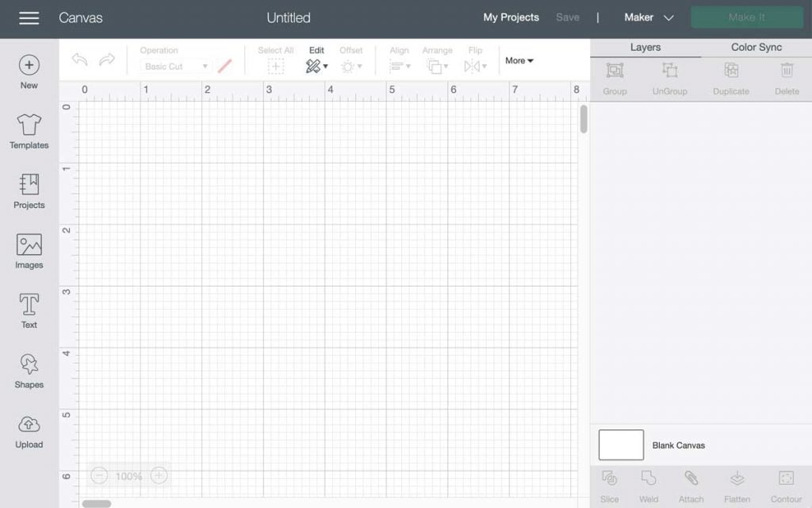Open the Basic Cut operation dropdown
The height and width of the screenshot is (508, 812).
[x=175, y=67]
